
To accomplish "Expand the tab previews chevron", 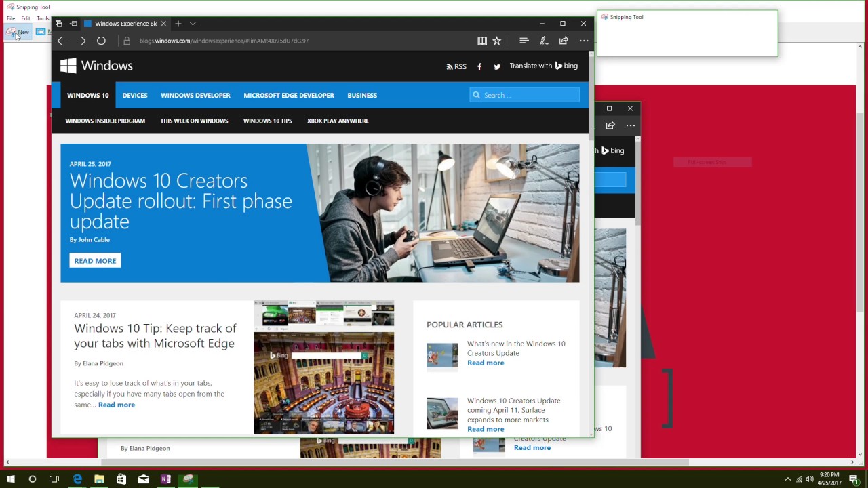I will click(x=193, y=24).
